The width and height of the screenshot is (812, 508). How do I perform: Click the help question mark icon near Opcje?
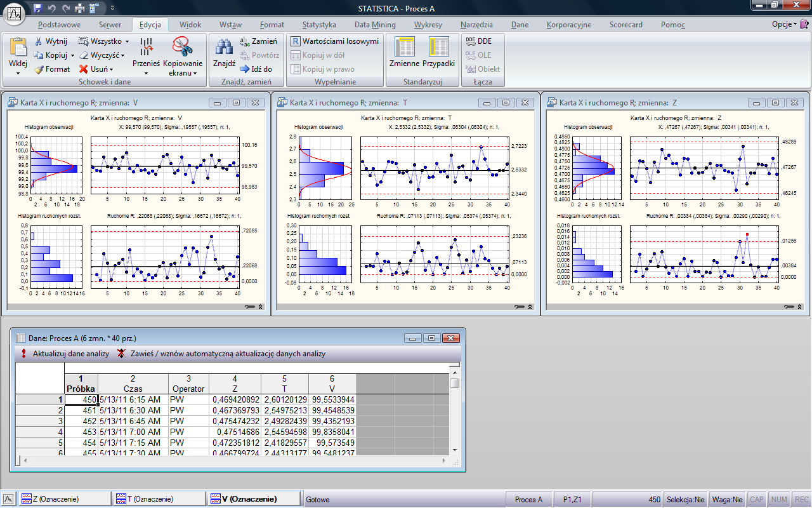(x=804, y=24)
